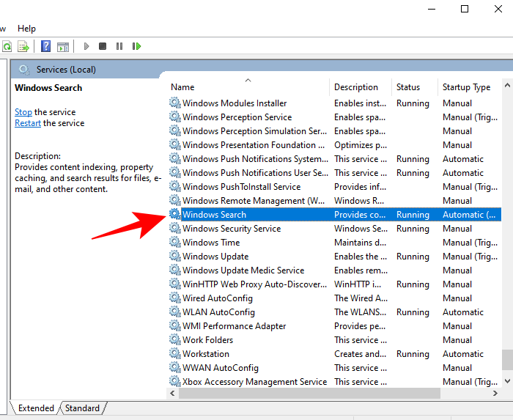Click the Export List toolbar icon
This screenshot has width=513, height=420.
point(23,46)
